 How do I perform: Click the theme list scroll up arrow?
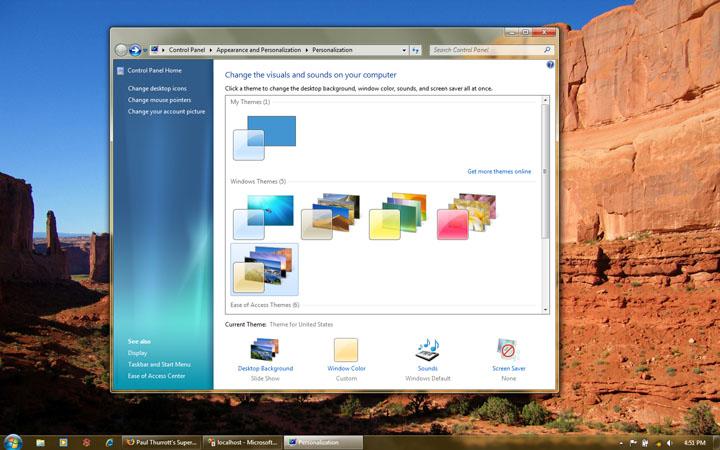pos(546,100)
